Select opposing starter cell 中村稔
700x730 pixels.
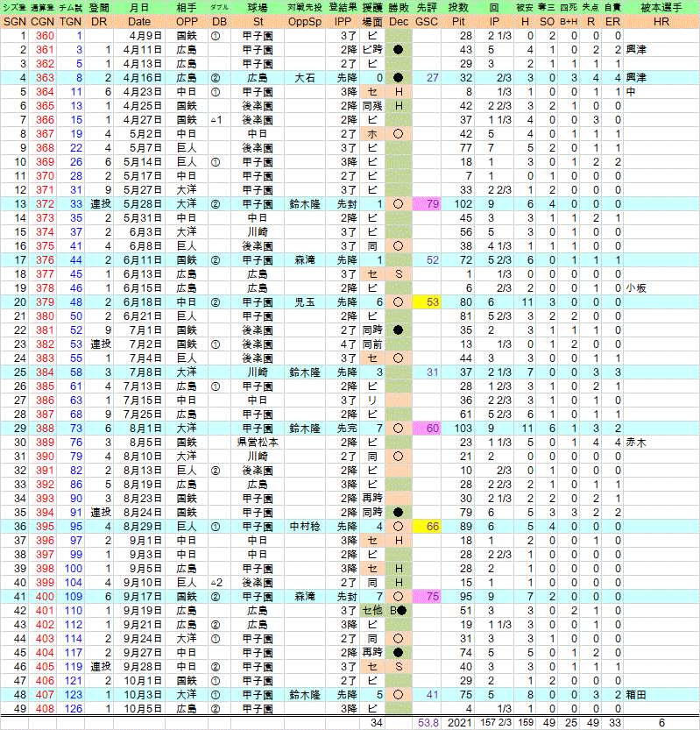point(305,527)
